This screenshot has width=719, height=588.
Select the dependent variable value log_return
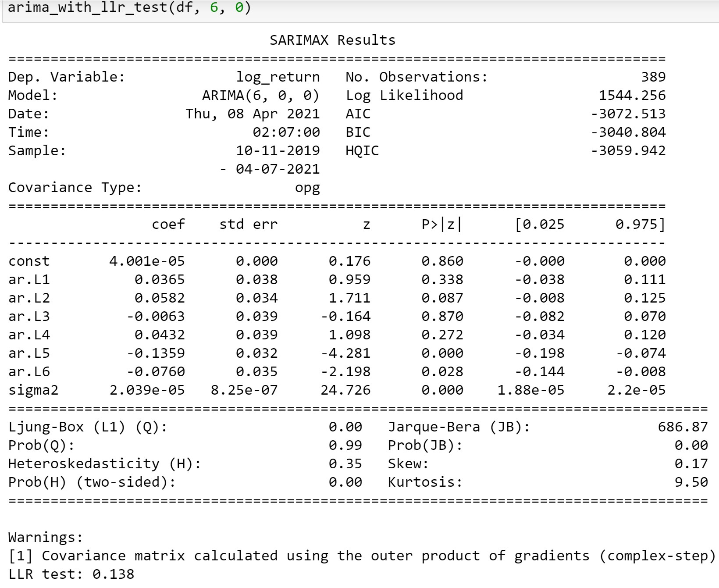(x=278, y=77)
